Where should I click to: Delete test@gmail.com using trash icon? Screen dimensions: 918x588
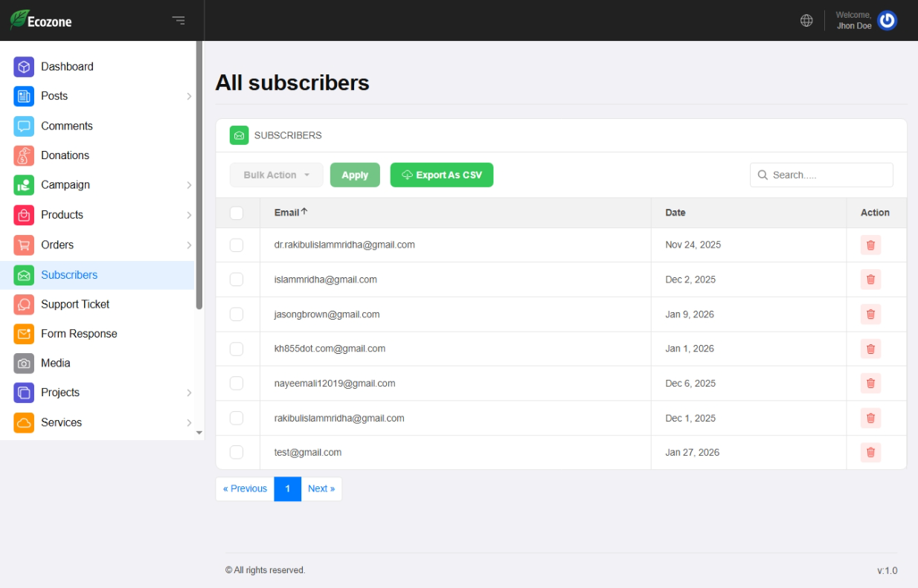coord(870,452)
